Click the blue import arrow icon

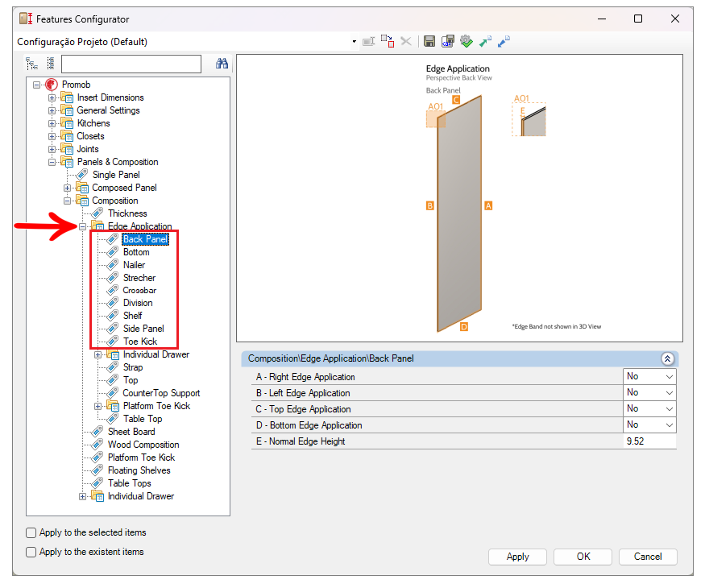click(x=504, y=41)
